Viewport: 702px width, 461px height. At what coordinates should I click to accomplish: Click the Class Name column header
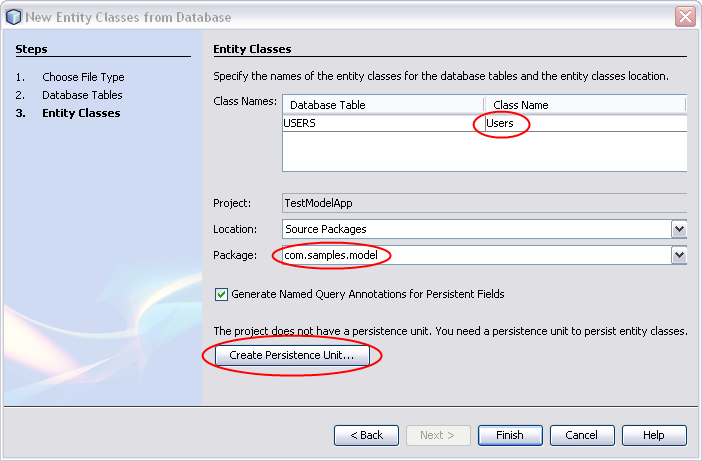pyautogui.click(x=586, y=105)
